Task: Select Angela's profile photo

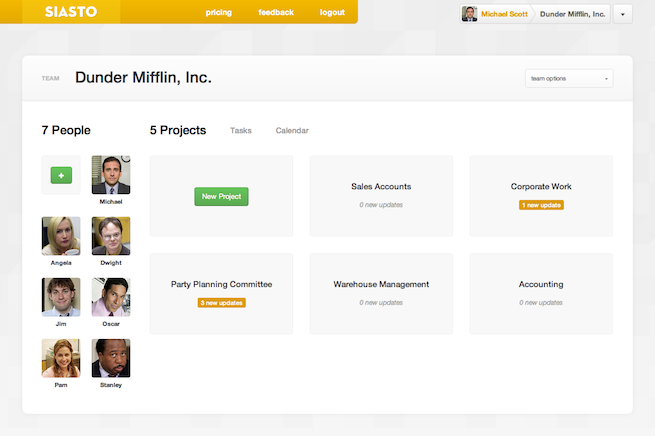Action: click(61, 236)
